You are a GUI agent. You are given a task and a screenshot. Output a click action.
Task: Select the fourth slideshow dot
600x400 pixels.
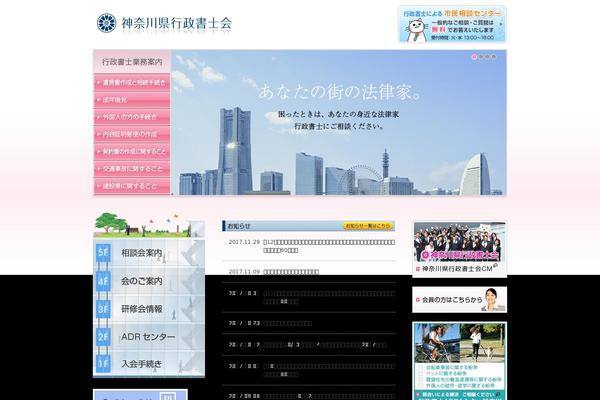point(494,57)
